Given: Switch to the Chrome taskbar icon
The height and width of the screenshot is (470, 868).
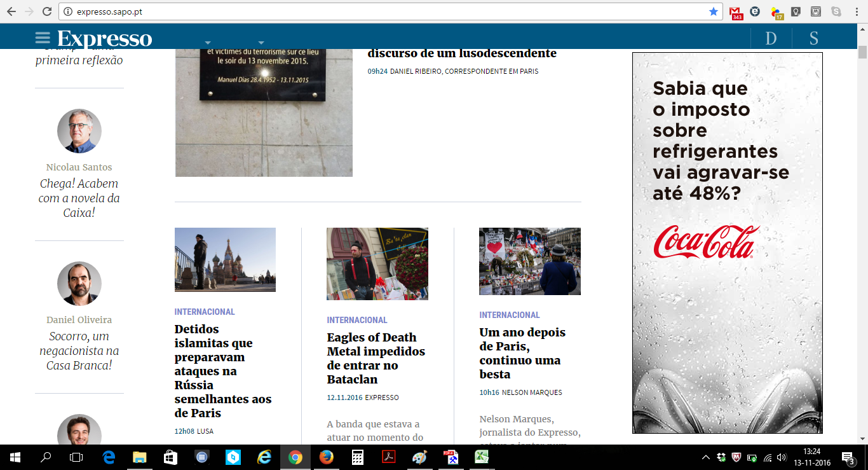Looking at the screenshot, I should point(295,457).
